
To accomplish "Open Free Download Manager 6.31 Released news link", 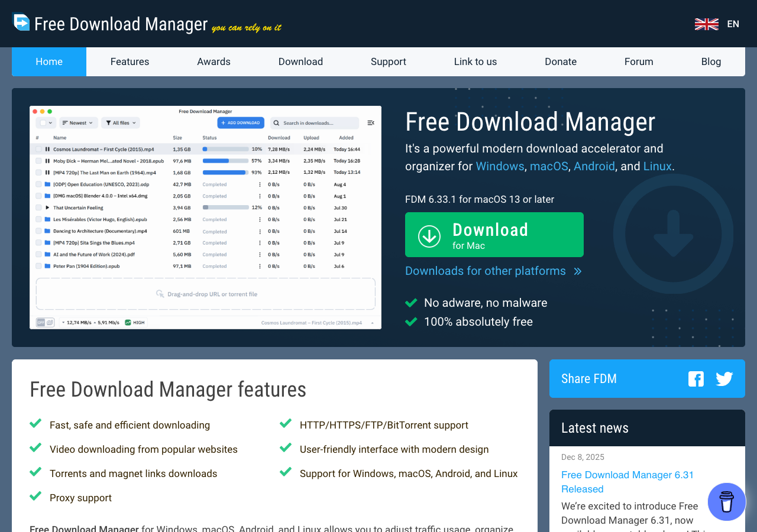I will [x=627, y=475].
